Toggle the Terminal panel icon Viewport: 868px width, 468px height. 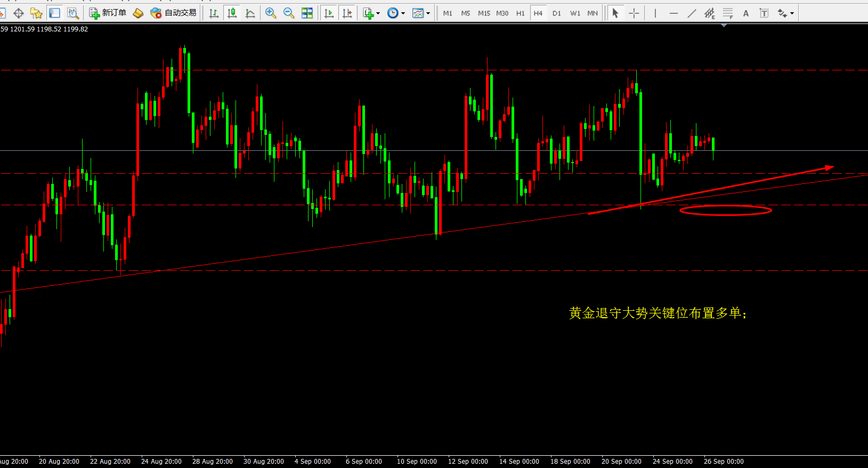[54, 13]
